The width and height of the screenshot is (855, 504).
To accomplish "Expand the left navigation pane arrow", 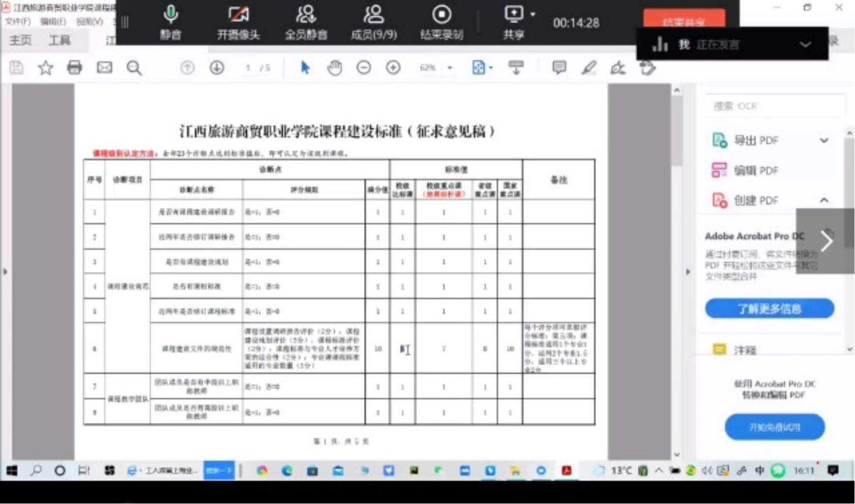I will (x=5, y=271).
